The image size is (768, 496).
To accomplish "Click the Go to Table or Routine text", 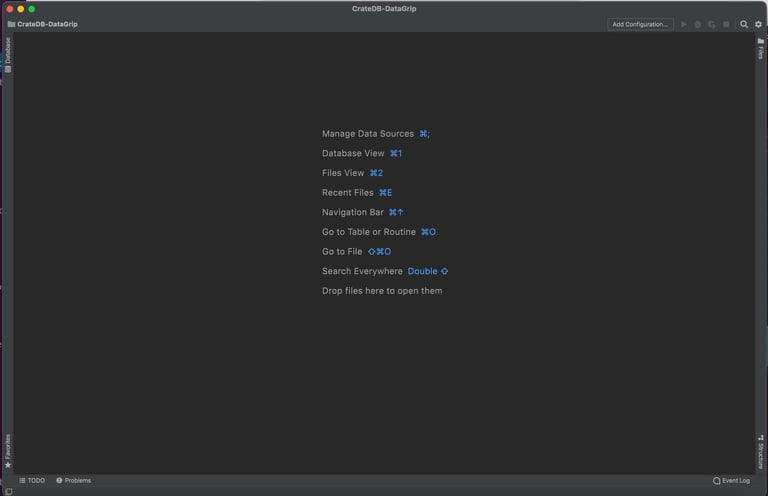I will click(x=369, y=232).
